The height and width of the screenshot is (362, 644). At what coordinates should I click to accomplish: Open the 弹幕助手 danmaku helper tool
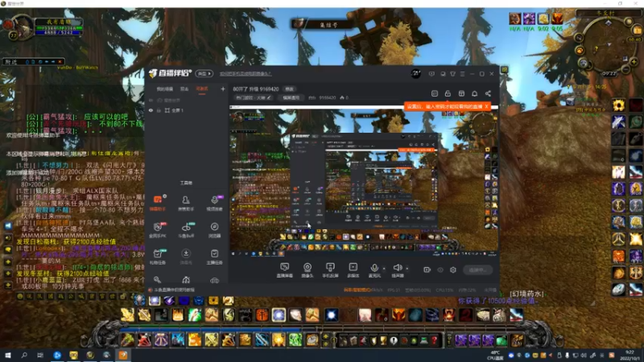pos(158,203)
